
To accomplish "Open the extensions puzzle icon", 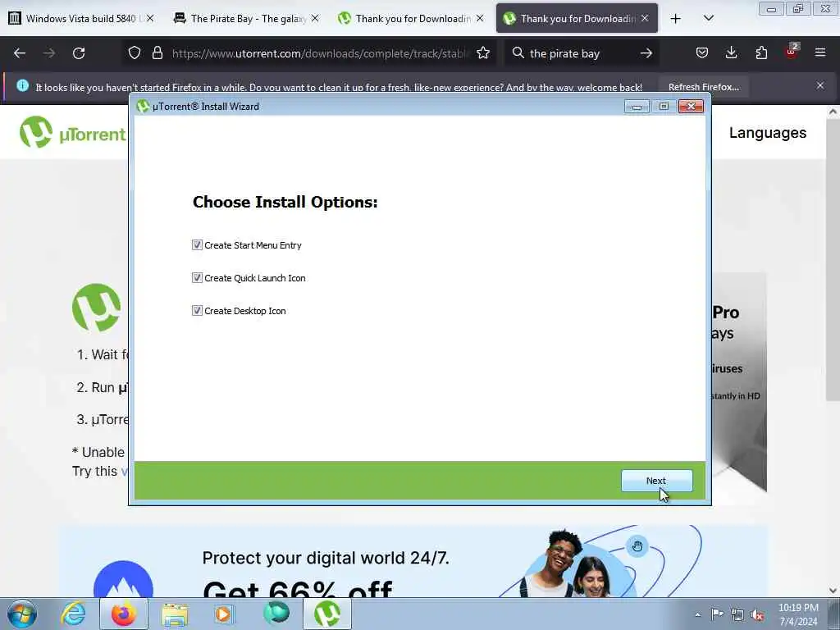I will (761, 53).
